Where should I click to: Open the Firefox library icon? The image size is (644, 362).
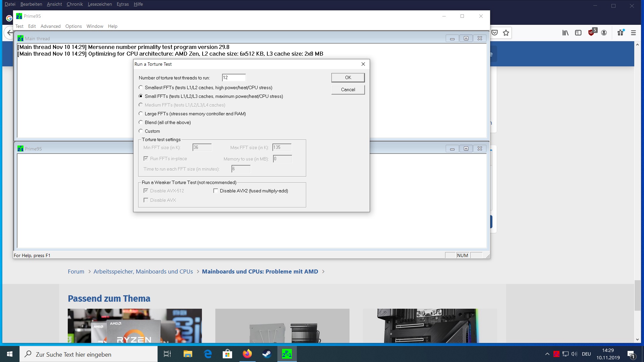[566, 33]
